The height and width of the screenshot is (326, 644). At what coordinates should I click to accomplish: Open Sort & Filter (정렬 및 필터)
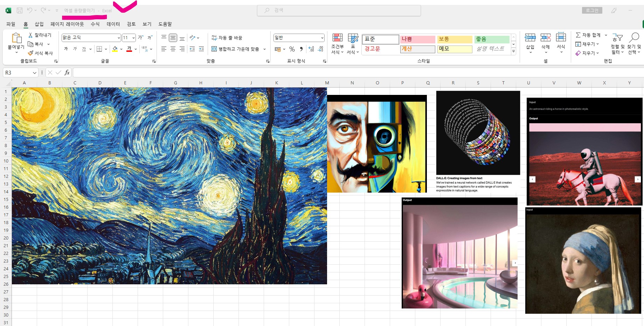[617, 44]
